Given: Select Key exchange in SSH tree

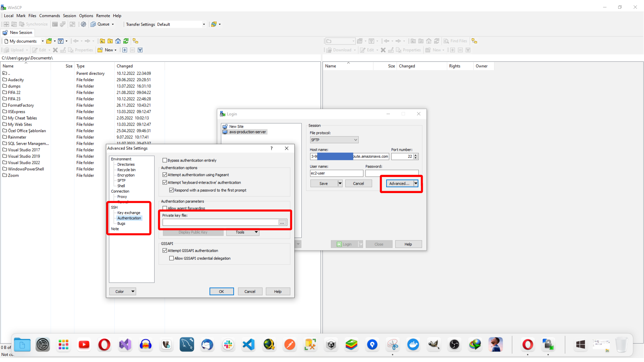Looking at the screenshot, I should click(129, 213).
